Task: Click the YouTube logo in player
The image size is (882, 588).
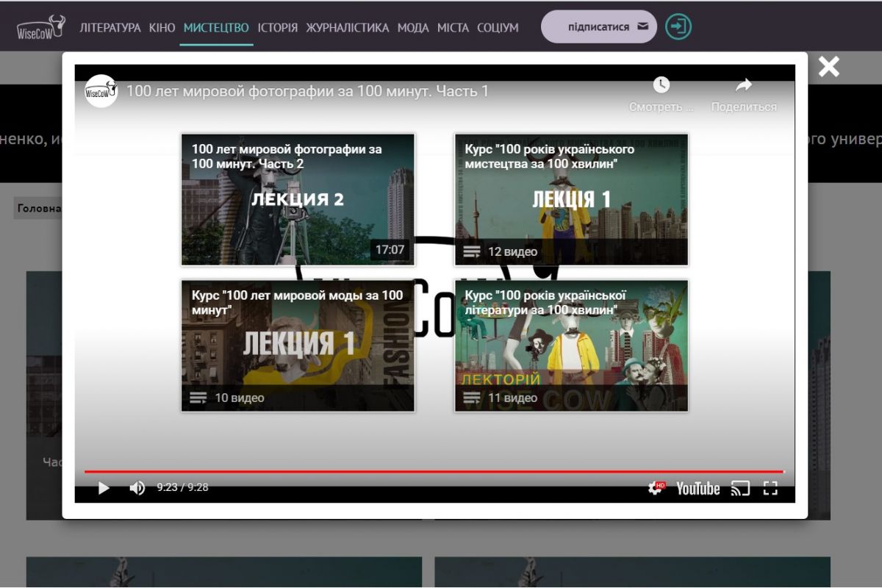Action: pyautogui.click(x=698, y=488)
